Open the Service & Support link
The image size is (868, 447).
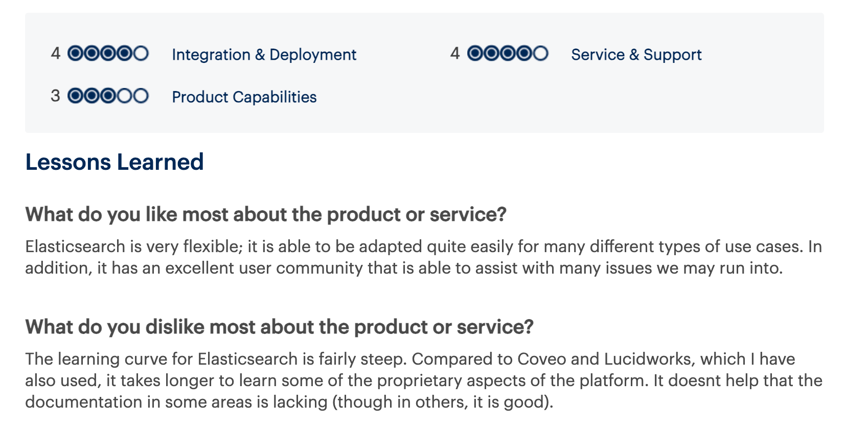(x=636, y=55)
